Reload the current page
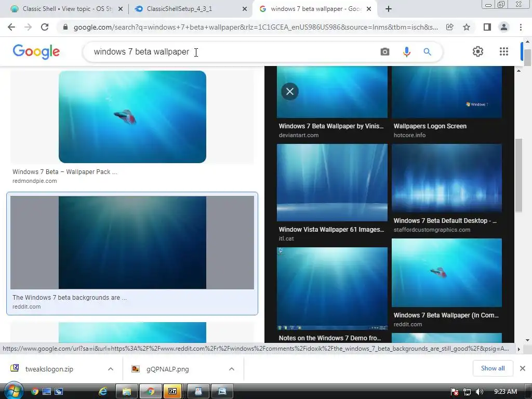 45,27
